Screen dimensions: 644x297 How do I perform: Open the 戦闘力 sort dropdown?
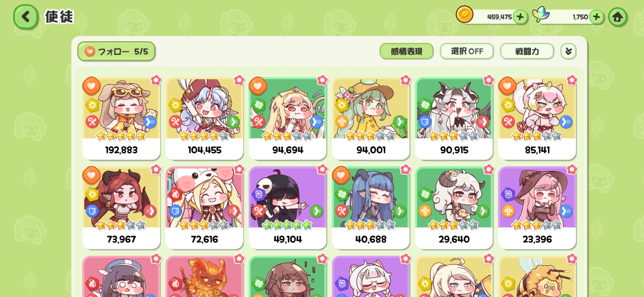point(527,51)
